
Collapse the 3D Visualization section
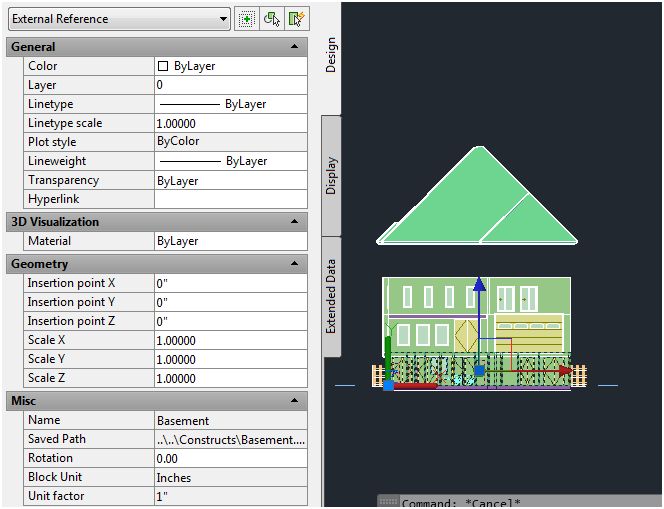coord(294,221)
